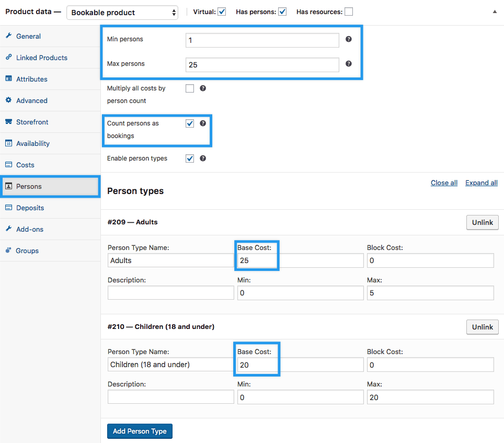The image size is (504, 443).
Task: Click the wrench icon beside General
Action: pyautogui.click(x=8, y=36)
